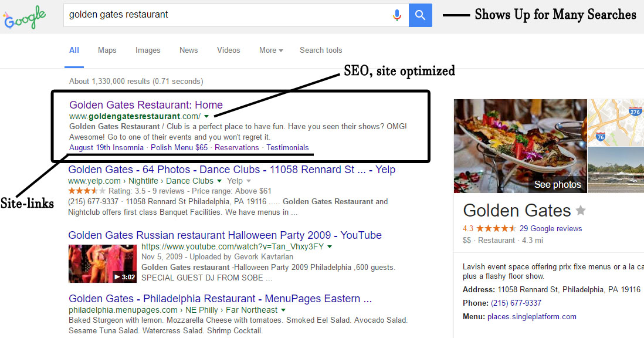Click the star next to Golden Gates title
The height and width of the screenshot is (338, 644).
580,211
